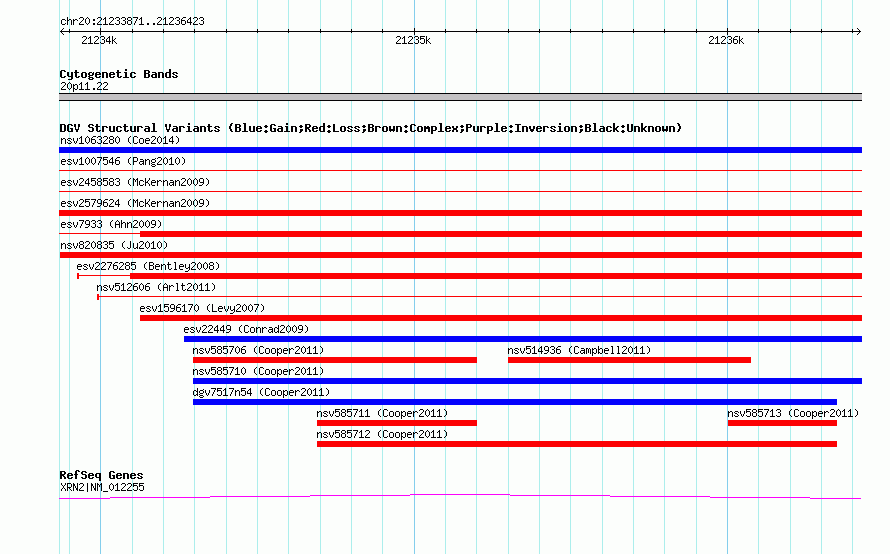Click nsv585711 (Cooper2011) variant label
This screenshot has height=554, width=890.
(x=382, y=413)
